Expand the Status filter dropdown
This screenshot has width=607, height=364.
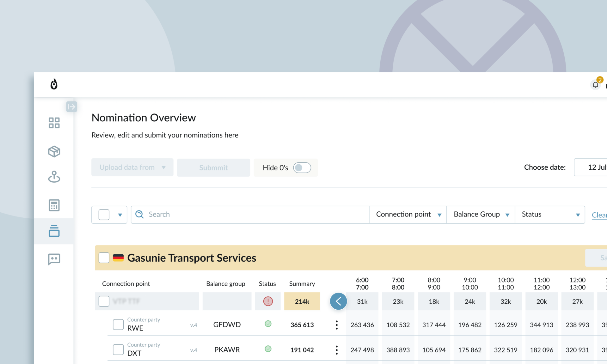550,215
